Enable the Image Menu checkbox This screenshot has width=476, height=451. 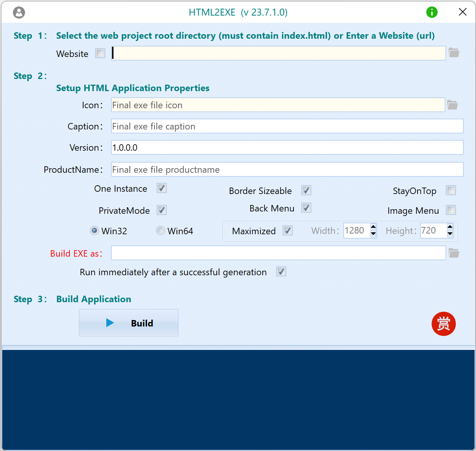(x=451, y=210)
